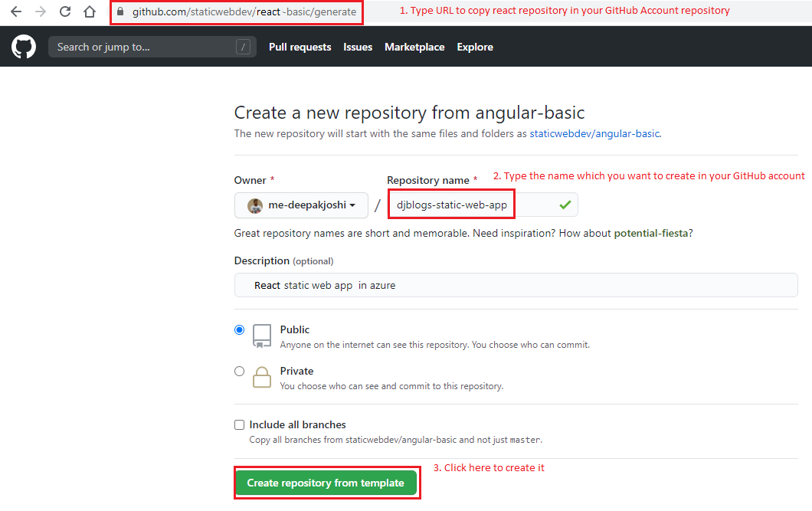Click the 'Owner' label

[250, 180]
